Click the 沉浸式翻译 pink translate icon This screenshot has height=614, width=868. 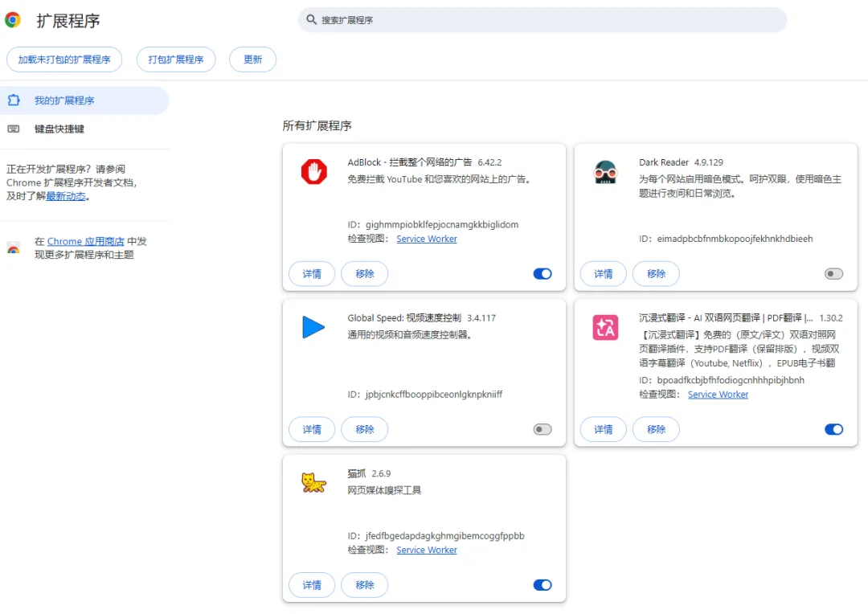[x=605, y=327]
